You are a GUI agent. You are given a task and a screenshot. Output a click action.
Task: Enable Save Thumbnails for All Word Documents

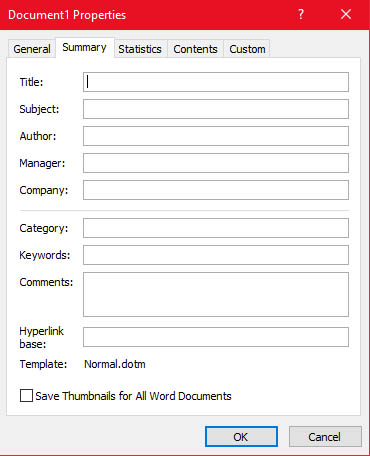pos(26,396)
